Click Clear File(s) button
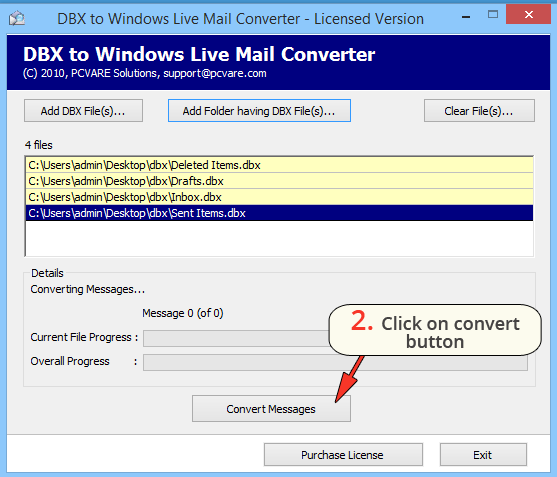This screenshot has height=477, width=557. [x=479, y=111]
